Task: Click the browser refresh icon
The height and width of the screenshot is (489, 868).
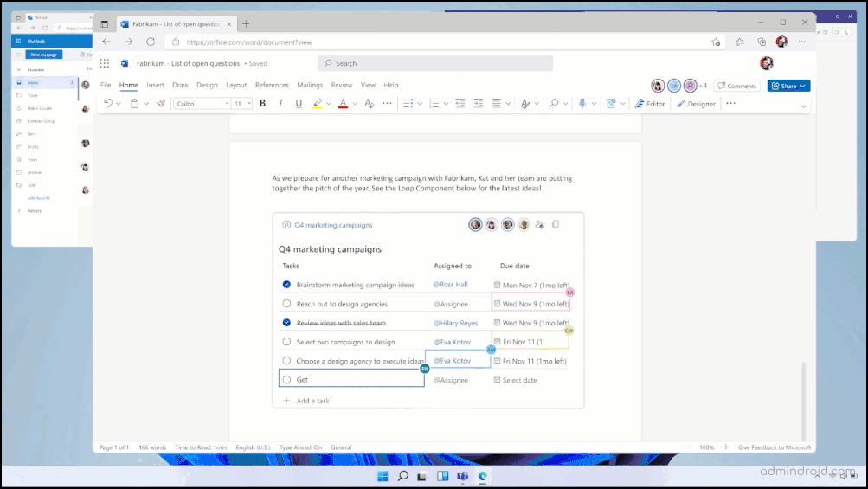Action: pos(151,42)
